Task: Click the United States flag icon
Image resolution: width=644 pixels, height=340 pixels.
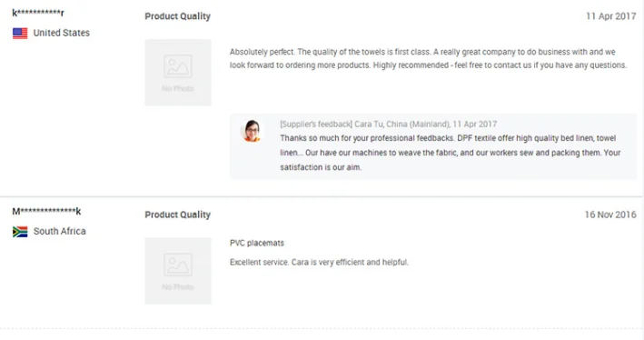Action: coord(20,34)
